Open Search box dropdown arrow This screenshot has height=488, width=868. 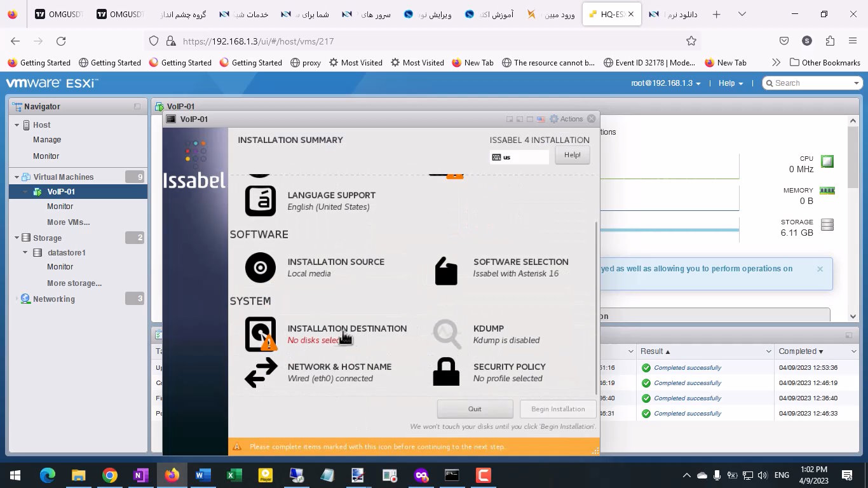coord(856,83)
